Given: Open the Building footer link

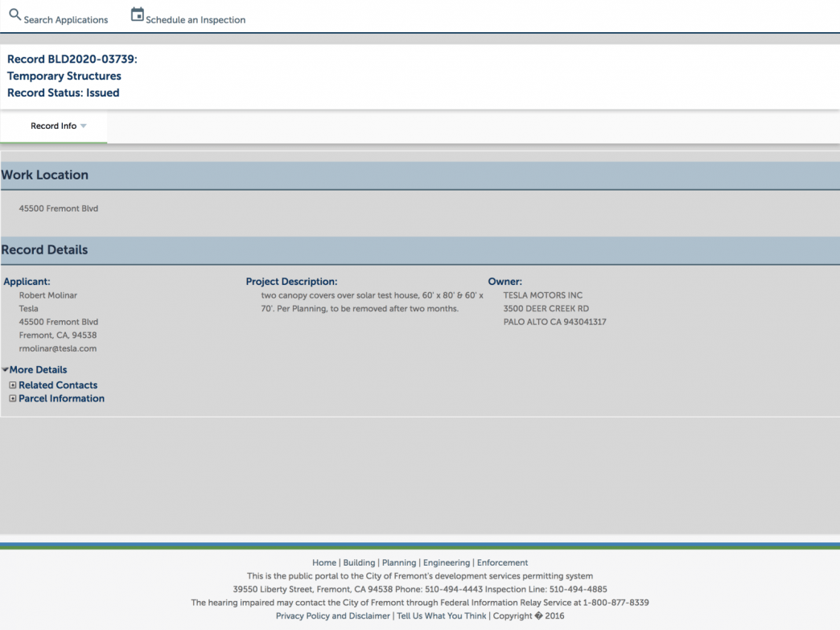Looking at the screenshot, I should tap(359, 562).
